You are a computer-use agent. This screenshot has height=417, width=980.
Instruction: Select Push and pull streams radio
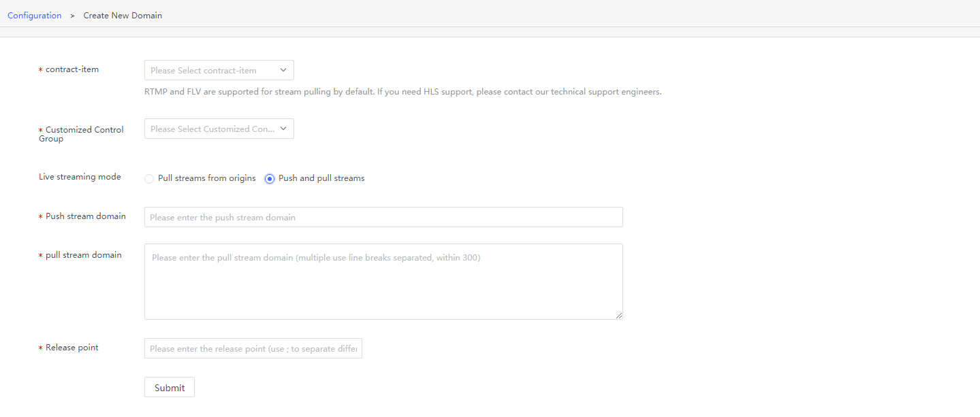click(x=270, y=178)
